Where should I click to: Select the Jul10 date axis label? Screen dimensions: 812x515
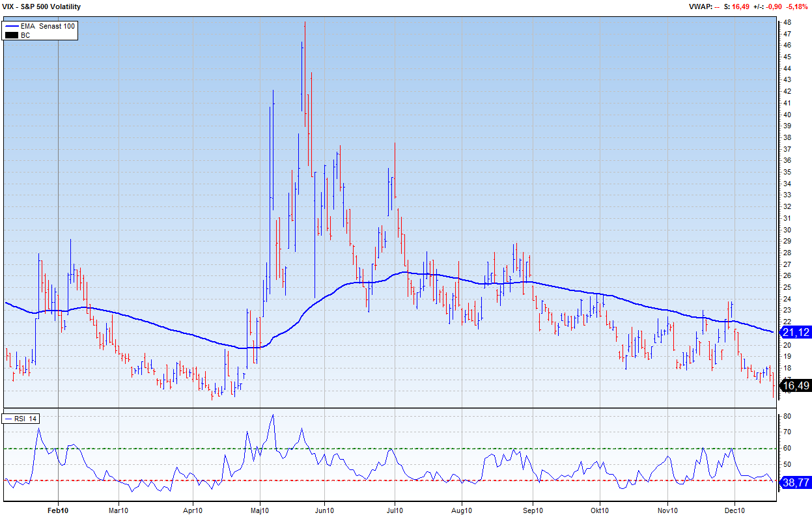[x=394, y=509]
